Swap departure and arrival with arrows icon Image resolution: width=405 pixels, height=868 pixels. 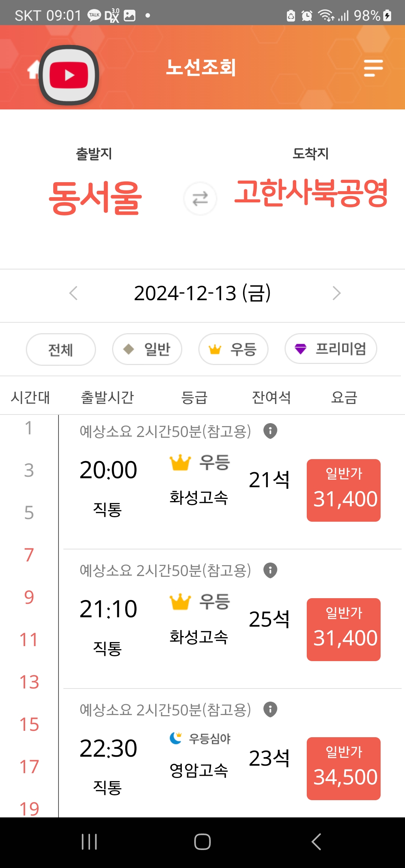coord(200,199)
